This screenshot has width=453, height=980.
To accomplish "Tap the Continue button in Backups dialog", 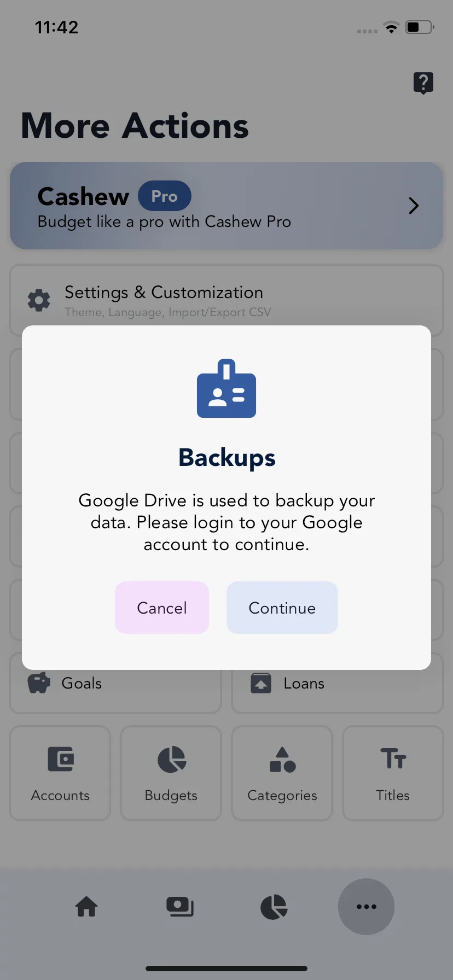I will [282, 608].
